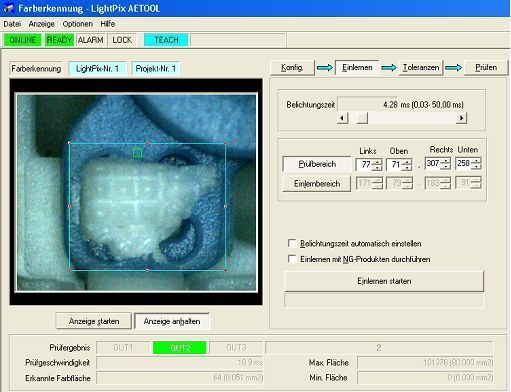Adjust the Oben value spinner
This screenshot has width=511, height=392.
(x=407, y=165)
